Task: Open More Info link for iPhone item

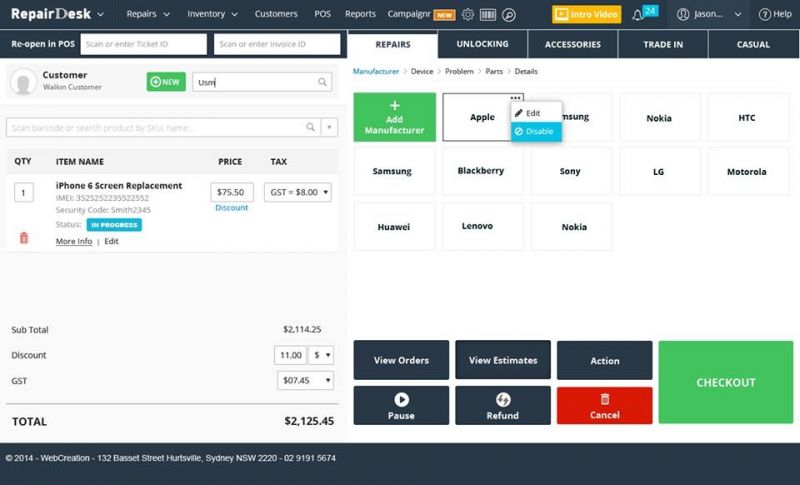Action: [x=74, y=241]
